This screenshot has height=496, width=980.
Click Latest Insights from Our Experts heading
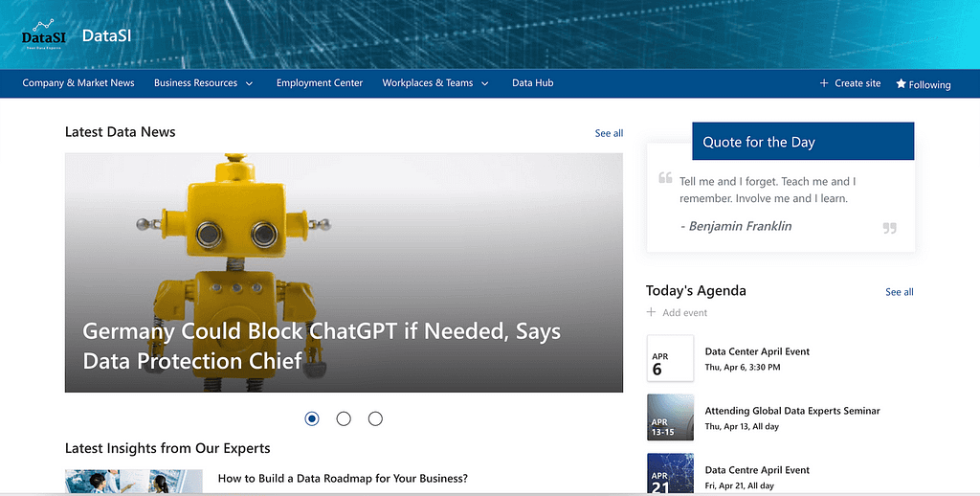[x=167, y=448]
